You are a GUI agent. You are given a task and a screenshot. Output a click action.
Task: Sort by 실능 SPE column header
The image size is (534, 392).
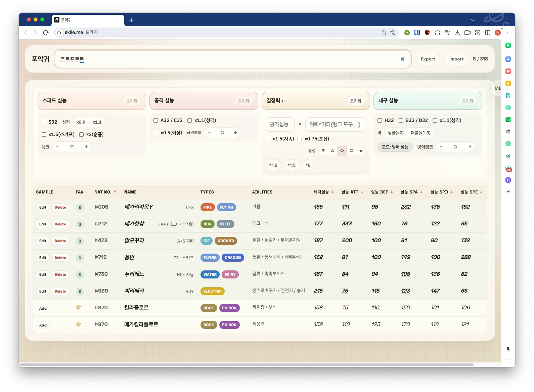pyautogui.click(x=472, y=192)
